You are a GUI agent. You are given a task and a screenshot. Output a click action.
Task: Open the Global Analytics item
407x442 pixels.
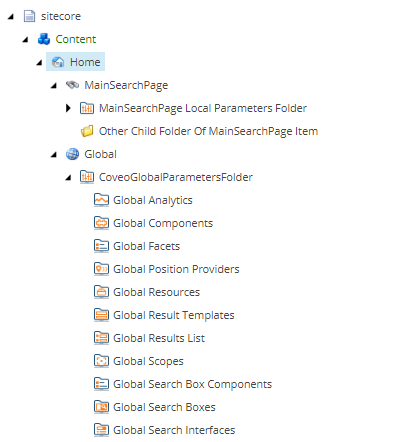153,200
